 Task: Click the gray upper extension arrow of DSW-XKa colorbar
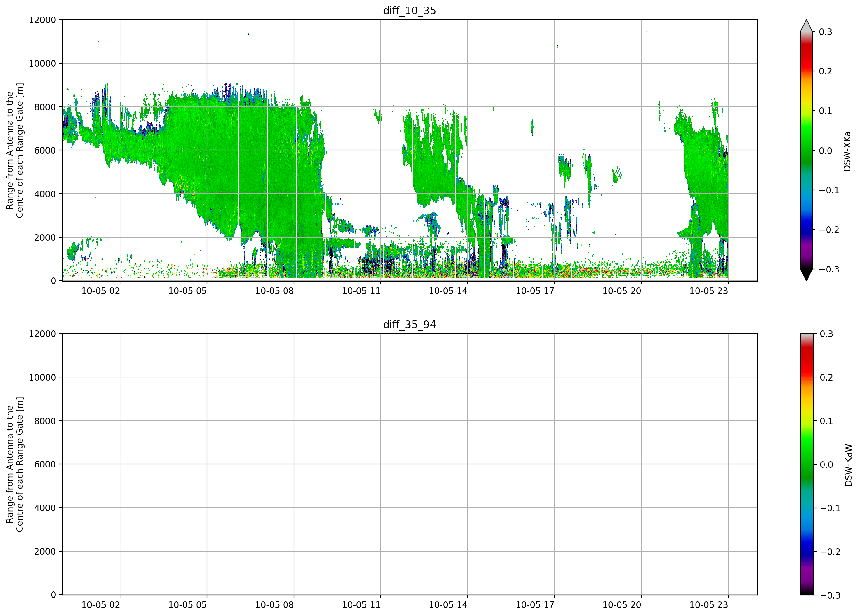pos(806,26)
